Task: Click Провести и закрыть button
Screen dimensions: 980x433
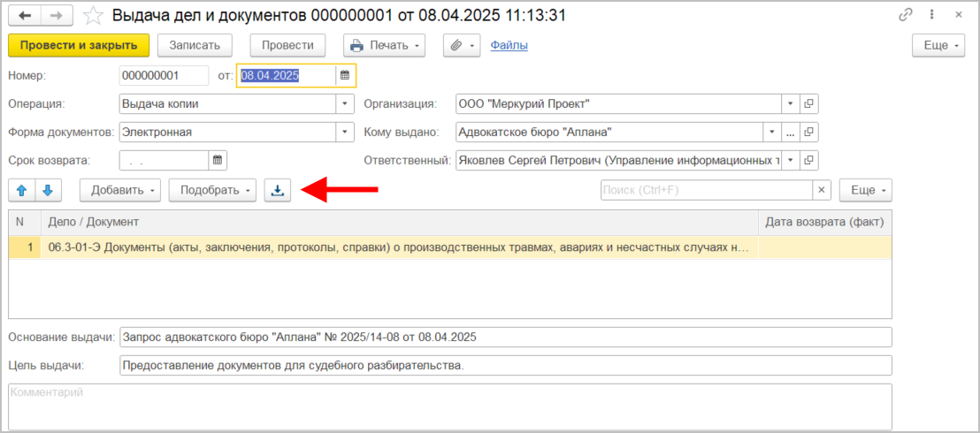Action: pyautogui.click(x=79, y=45)
